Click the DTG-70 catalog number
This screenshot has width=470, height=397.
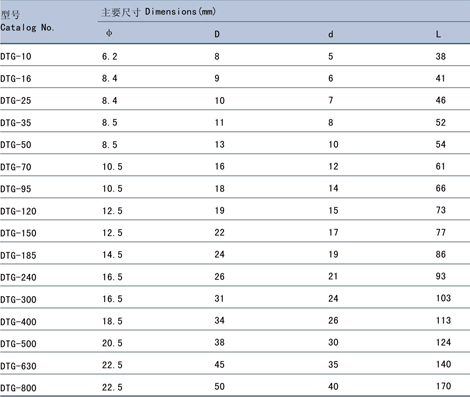[16, 167]
